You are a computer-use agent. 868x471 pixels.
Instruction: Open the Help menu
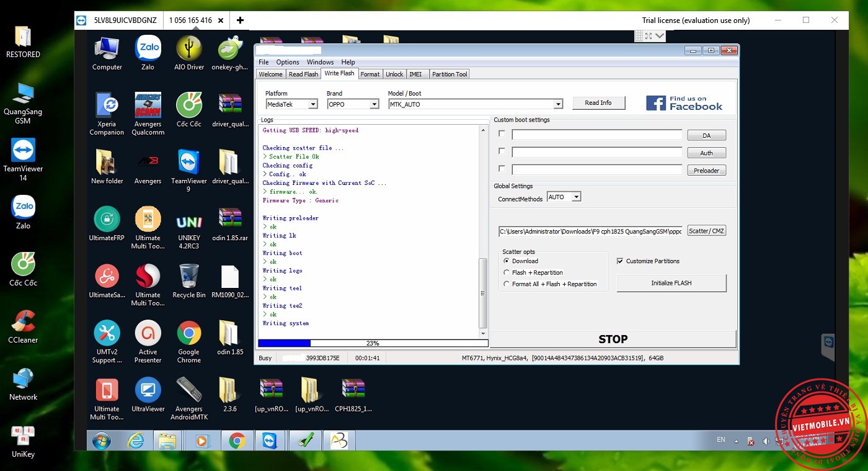tap(348, 62)
